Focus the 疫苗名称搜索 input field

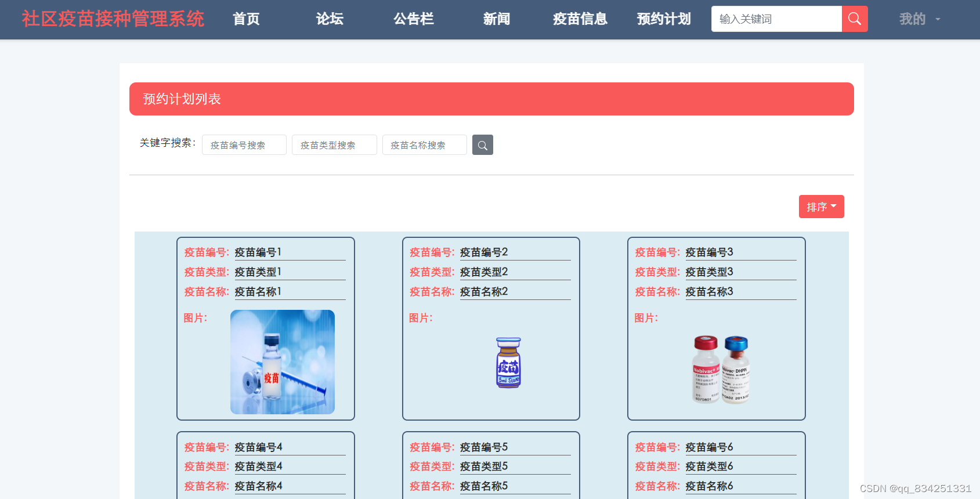[425, 145]
